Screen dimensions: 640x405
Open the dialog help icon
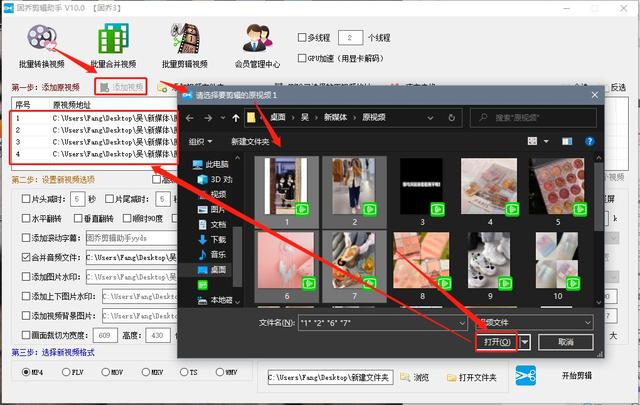[x=589, y=141]
